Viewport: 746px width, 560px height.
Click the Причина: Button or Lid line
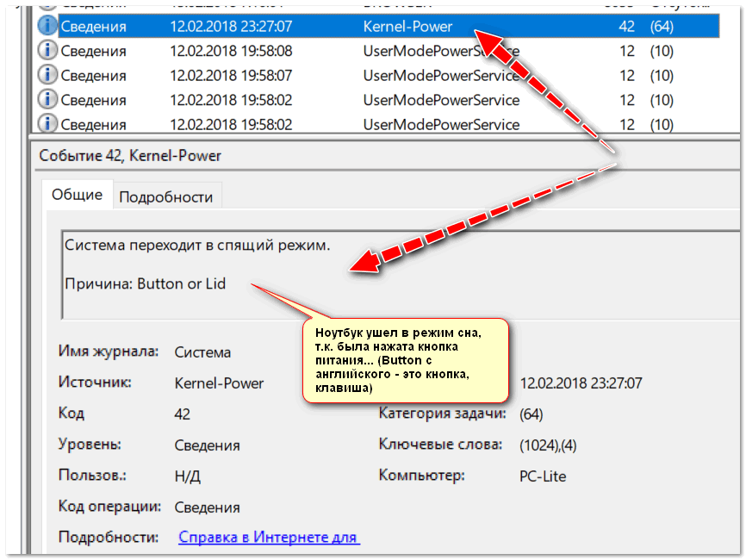[145, 283]
